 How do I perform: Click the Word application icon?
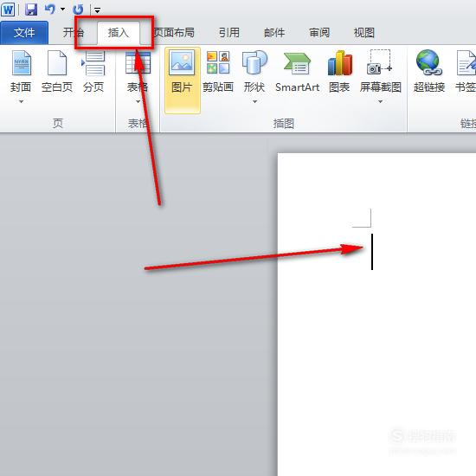point(7,10)
